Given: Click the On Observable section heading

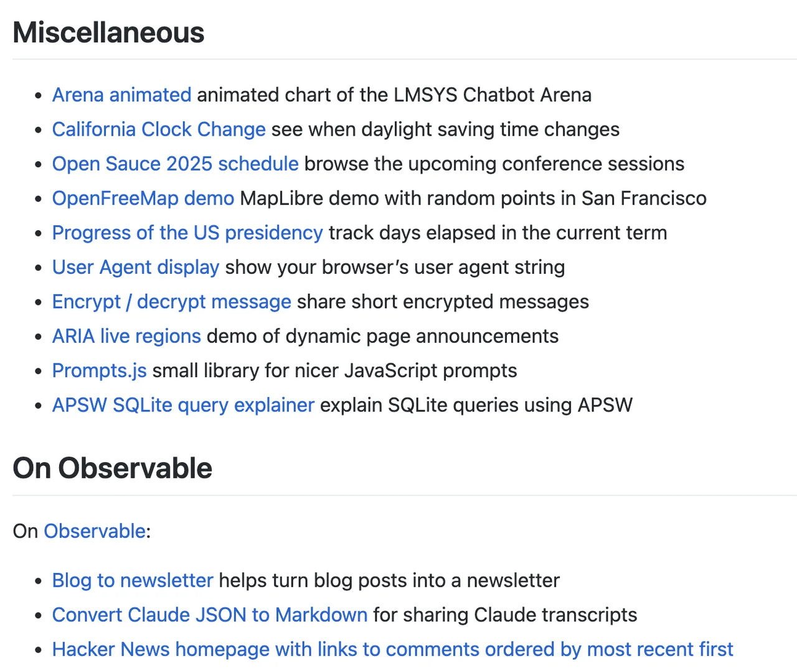Looking at the screenshot, I should (x=112, y=469).
